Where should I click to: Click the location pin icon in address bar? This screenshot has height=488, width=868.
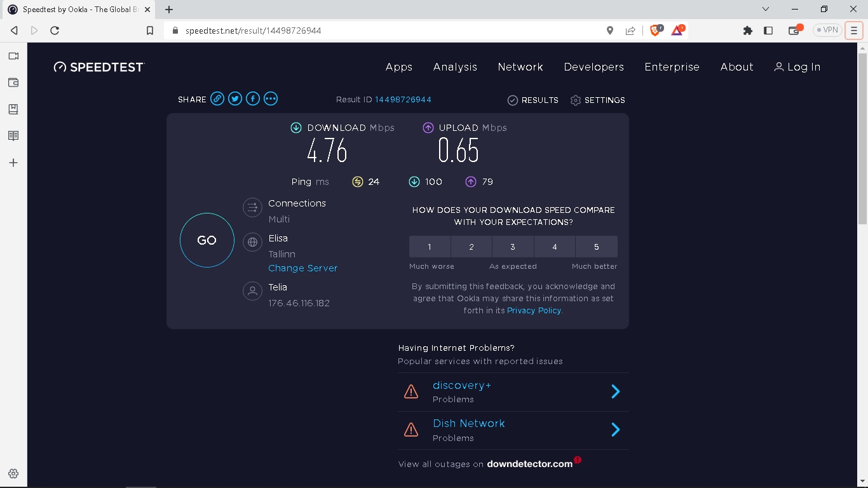[x=610, y=30]
